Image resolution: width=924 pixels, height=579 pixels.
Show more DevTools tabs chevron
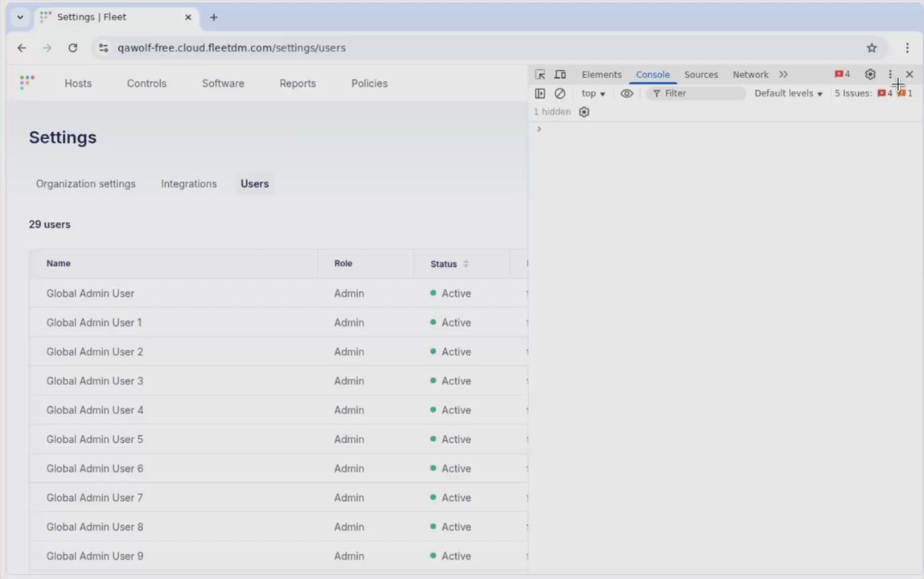pyautogui.click(x=783, y=75)
